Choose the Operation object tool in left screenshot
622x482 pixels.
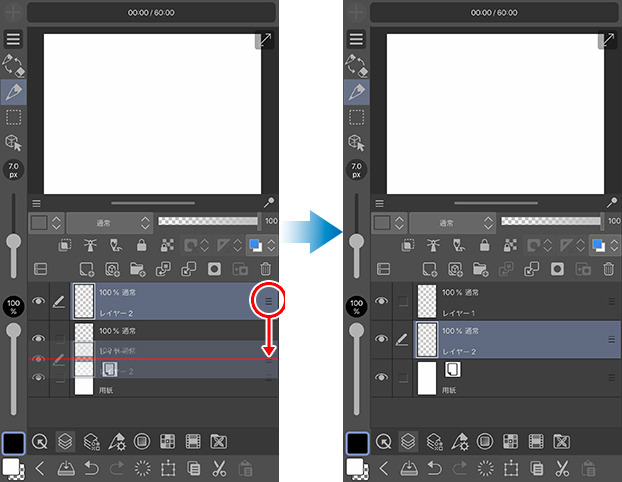[x=13, y=143]
